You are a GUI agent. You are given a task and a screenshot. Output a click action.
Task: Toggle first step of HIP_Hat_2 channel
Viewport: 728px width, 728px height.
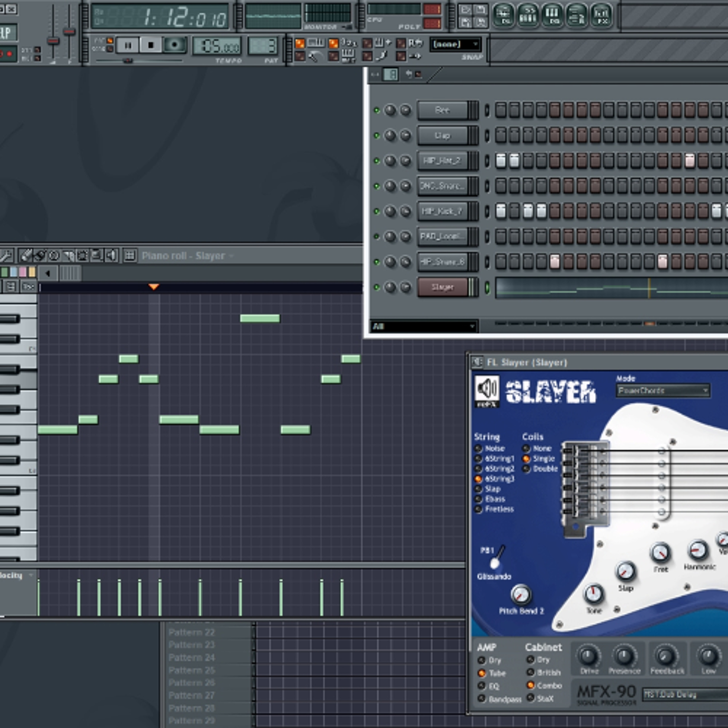tap(501, 161)
